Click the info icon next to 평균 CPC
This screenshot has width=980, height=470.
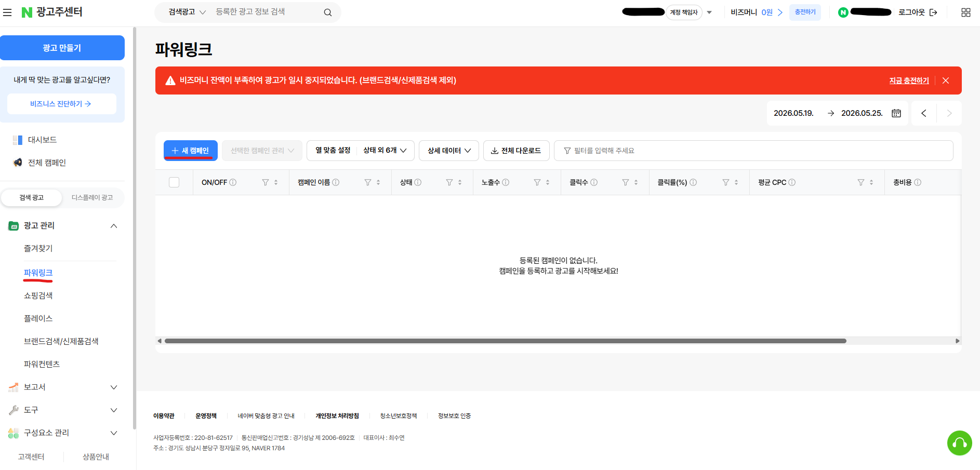(x=792, y=182)
